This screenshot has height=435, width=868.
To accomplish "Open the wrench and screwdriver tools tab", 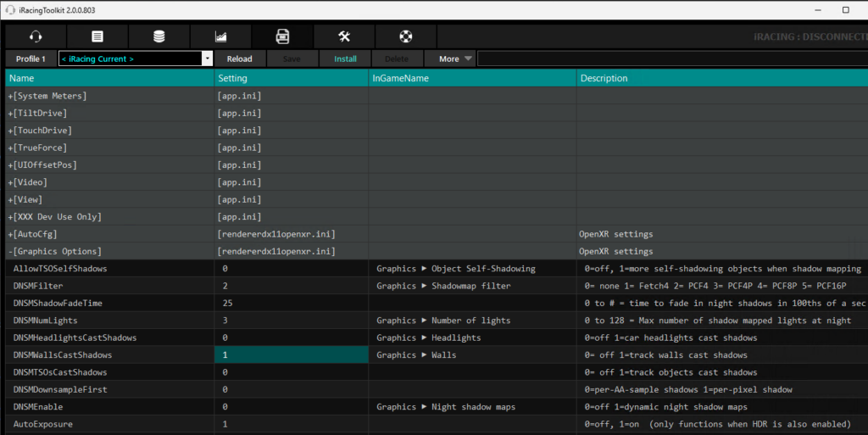I will pos(344,36).
